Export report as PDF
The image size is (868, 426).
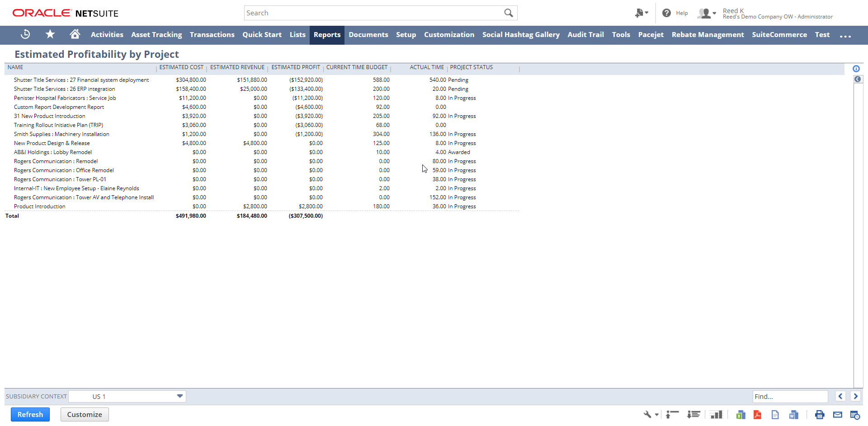[757, 415]
